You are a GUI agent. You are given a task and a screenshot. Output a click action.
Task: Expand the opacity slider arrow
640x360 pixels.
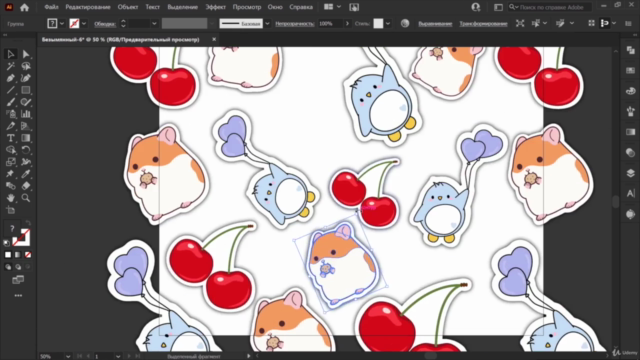[x=347, y=24]
